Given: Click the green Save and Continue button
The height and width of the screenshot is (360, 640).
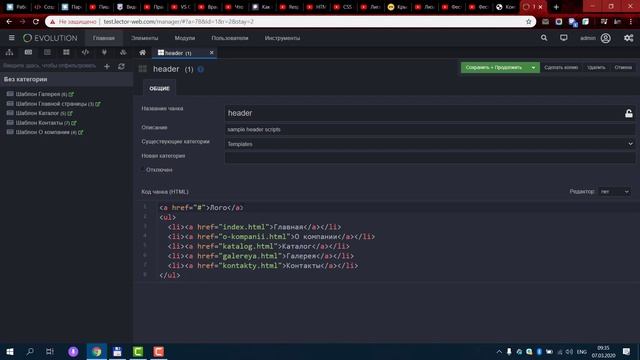Looking at the screenshot, I should pyautogui.click(x=494, y=67).
